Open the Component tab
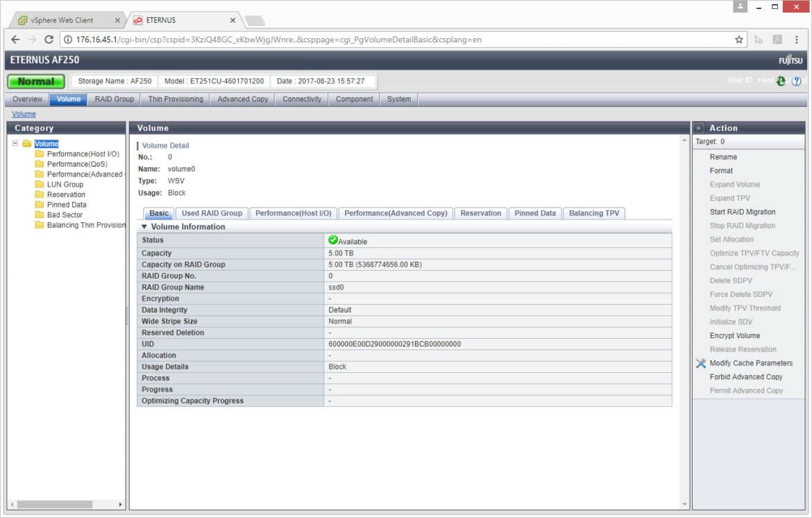812x518 pixels. [x=354, y=99]
